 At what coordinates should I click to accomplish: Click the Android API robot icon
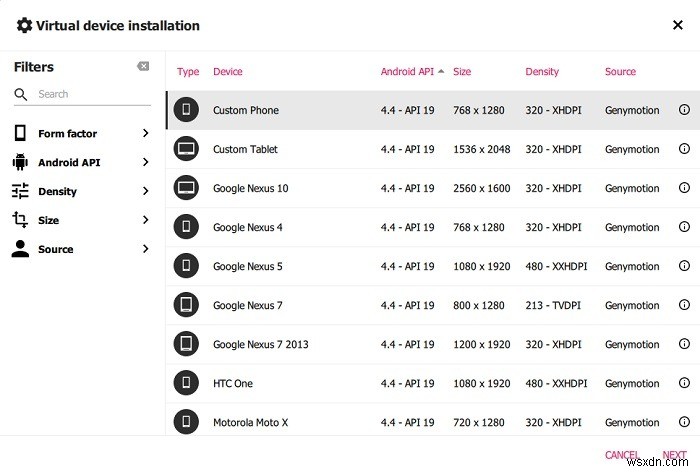(20, 162)
